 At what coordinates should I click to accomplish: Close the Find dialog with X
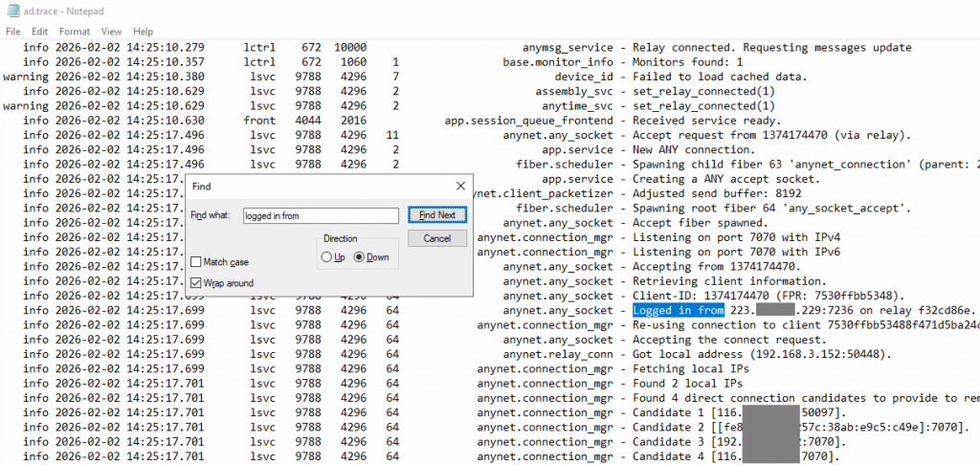(x=459, y=186)
